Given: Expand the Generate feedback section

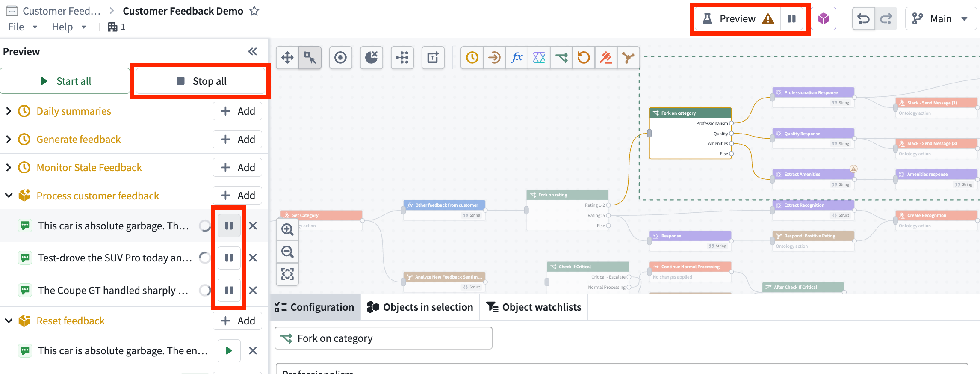Looking at the screenshot, I should click(x=9, y=140).
